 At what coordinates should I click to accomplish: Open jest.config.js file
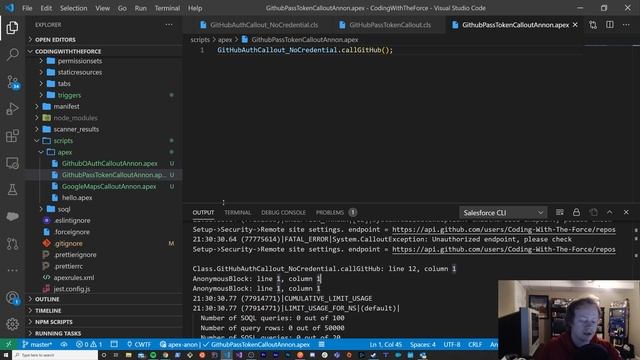[x=72, y=289]
